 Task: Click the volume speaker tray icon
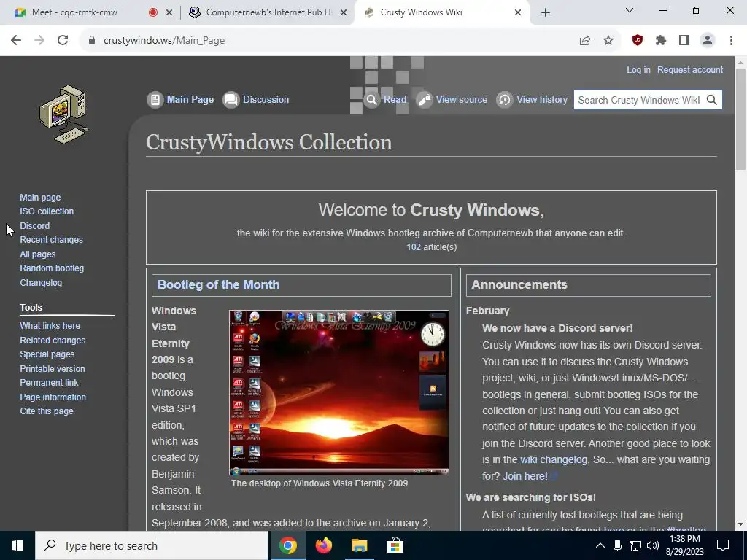pyautogui.click(x=653, y=545)
